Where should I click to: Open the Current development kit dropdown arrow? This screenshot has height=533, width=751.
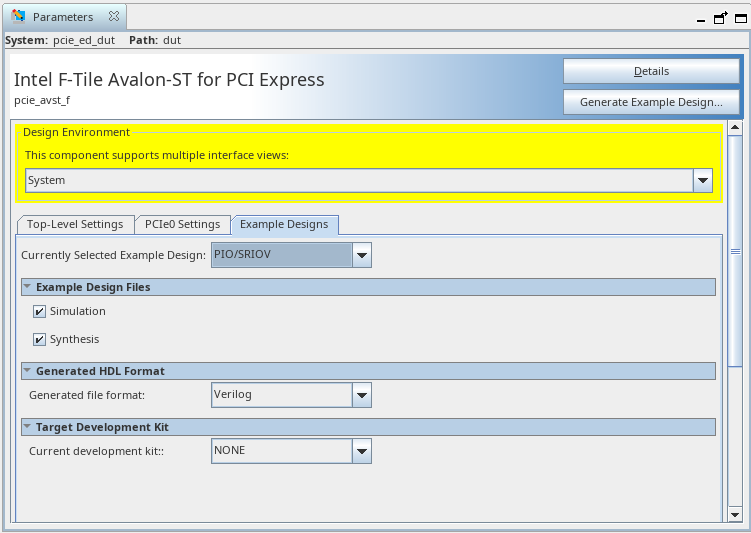362,451
